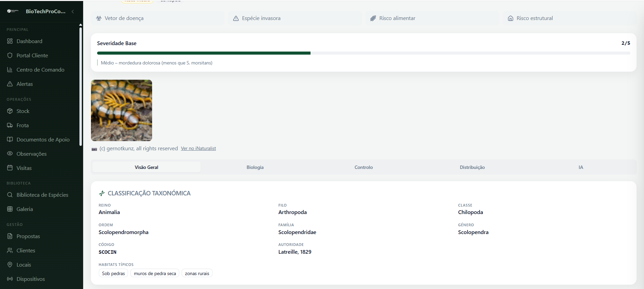Click the Risco estrutural indicator
This screenshot has height=289, width=644.
[x=570, y=18]
